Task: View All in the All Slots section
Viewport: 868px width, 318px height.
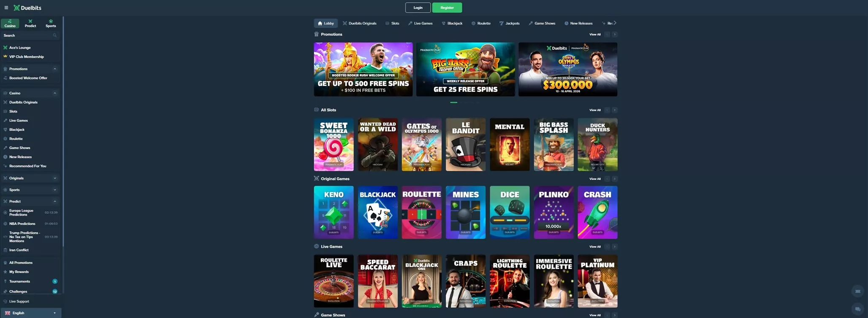Action: coord(595,110)
